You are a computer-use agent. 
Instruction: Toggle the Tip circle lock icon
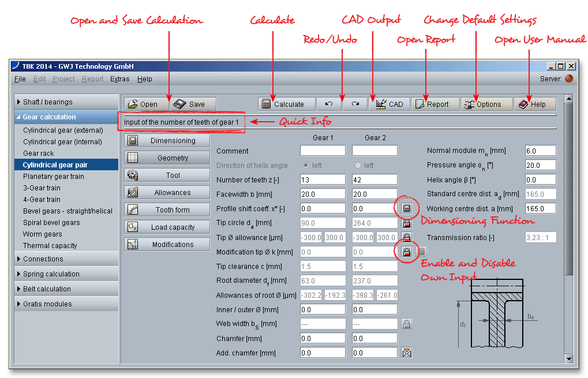tap(407, 223)
